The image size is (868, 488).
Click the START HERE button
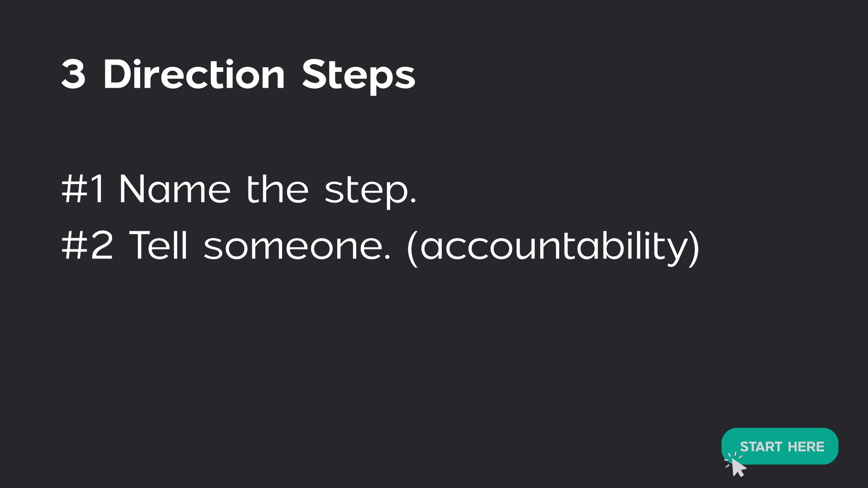pos(779,446)
